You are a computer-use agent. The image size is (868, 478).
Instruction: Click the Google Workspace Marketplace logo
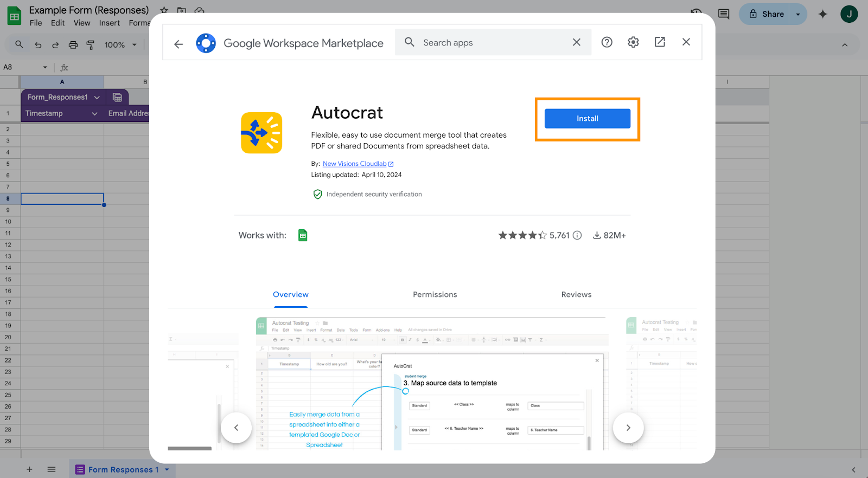[x=206, y=43]
